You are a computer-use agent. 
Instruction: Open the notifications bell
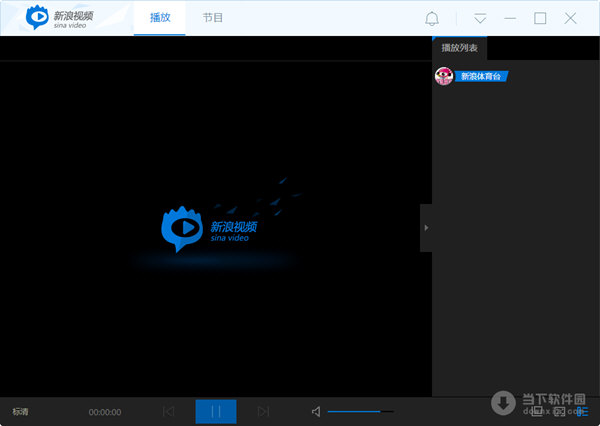(432, 18)
